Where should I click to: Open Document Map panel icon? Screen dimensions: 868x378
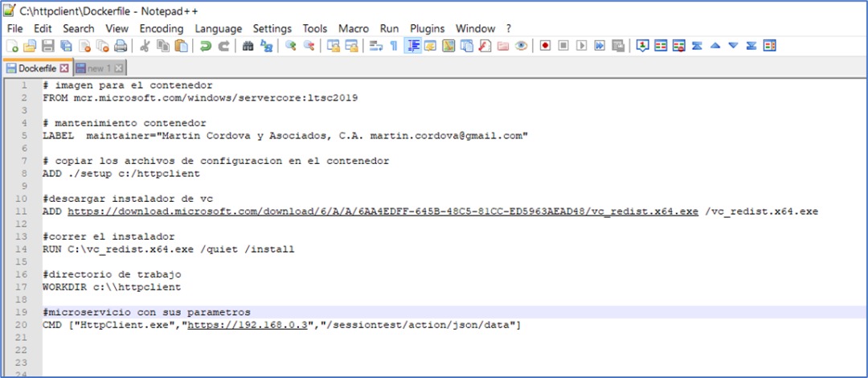coord(448,47)
